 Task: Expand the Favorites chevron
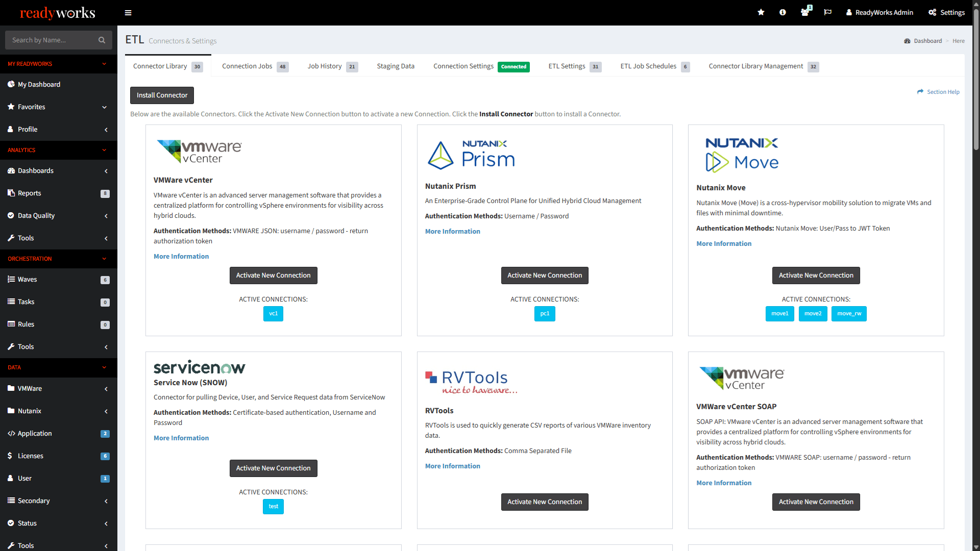point(105,107)
